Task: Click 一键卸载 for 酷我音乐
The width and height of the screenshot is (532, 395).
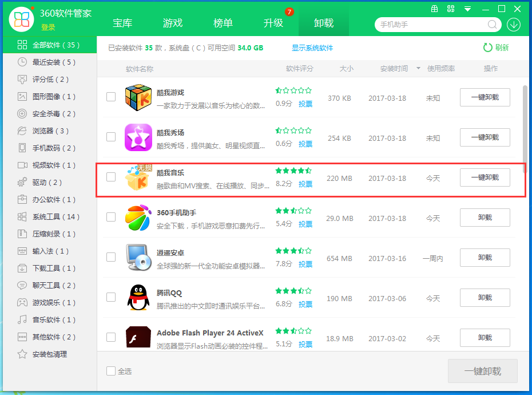Action: click(485, 177)
